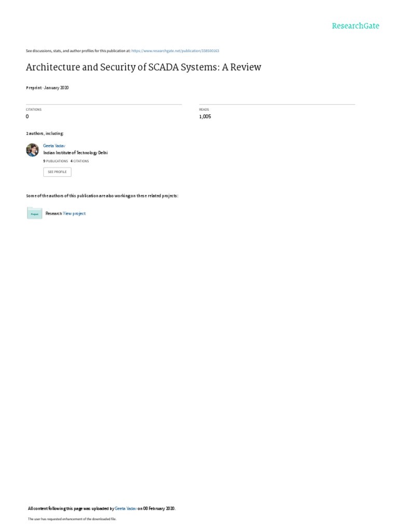Click the SEE PROFILE button
This screenshot has width=399, height=532.
(x=57, y=172)
